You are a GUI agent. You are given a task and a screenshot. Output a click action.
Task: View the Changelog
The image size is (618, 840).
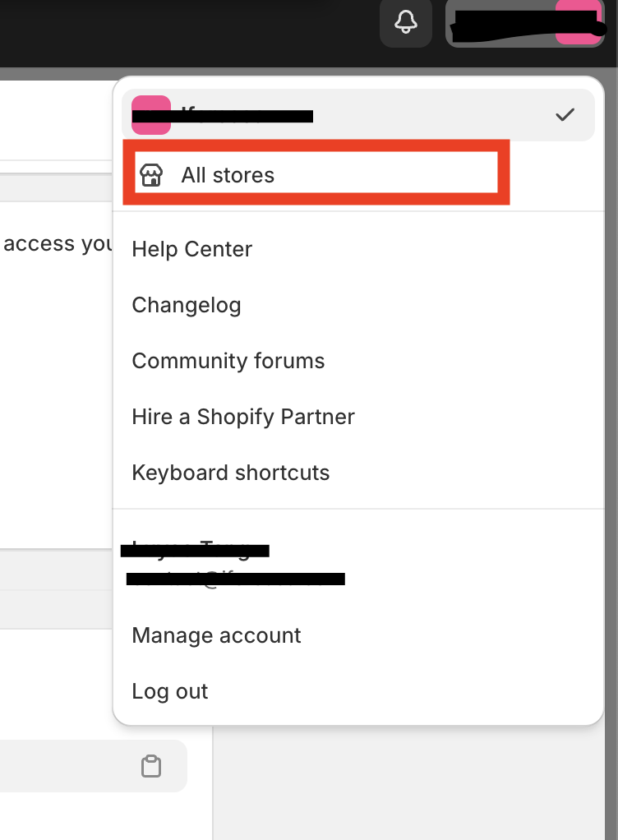[x=187, y=305]
